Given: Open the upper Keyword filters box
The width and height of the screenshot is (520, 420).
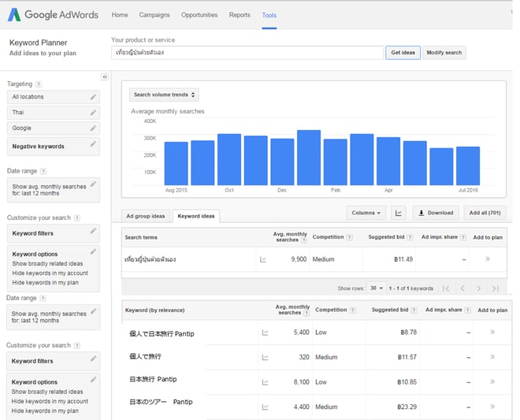Looking at the screenshot, I should [x=53, y=233].
